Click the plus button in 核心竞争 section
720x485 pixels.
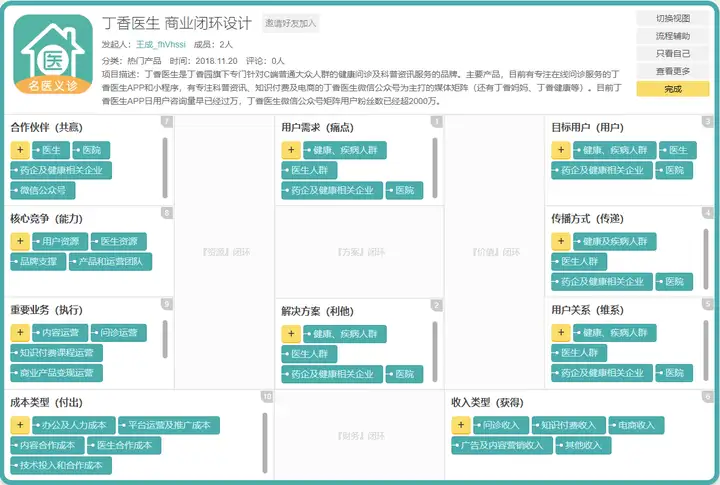click(x=20, y=241)
